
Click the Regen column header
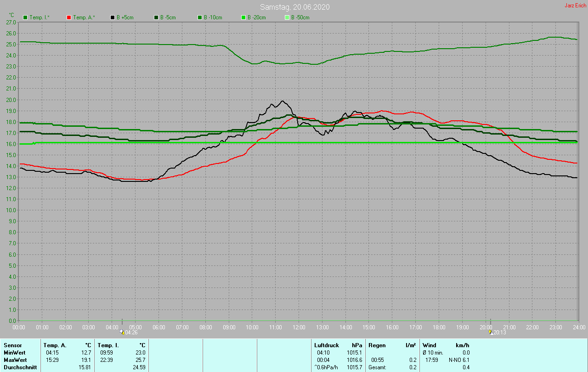click(377, 345)
